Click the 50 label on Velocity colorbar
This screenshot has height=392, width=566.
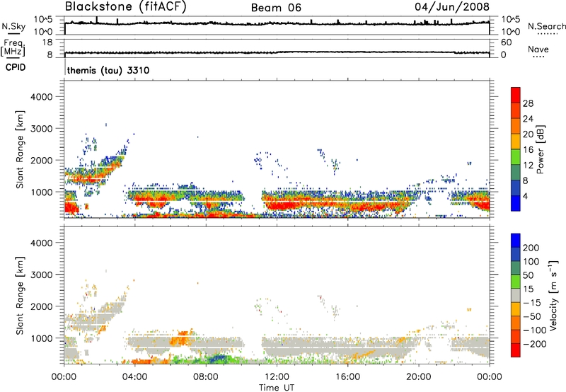coord(528,275)
